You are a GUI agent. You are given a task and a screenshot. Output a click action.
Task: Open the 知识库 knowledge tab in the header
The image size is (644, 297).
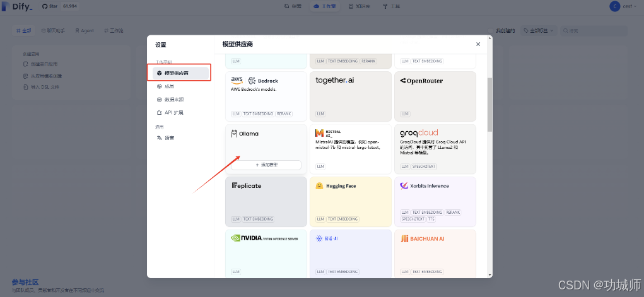pyautogui.click(x=360, y=6)
